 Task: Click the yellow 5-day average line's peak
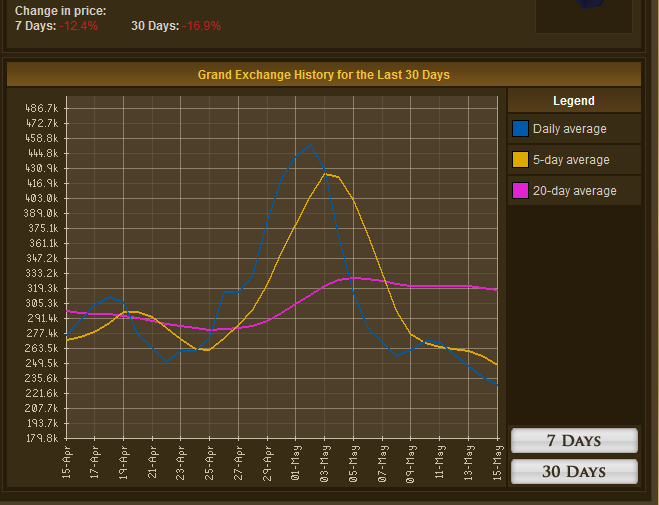pos(326,174)
